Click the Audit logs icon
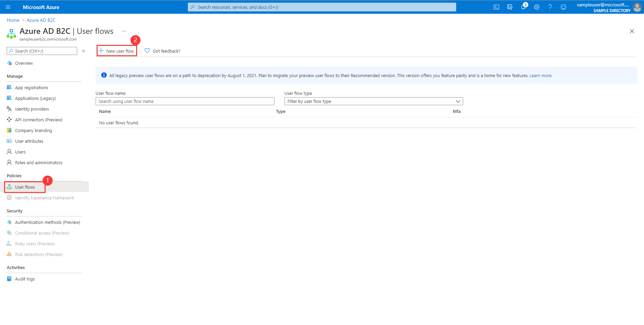Screen dimensions: 644x325 point(9,279)
